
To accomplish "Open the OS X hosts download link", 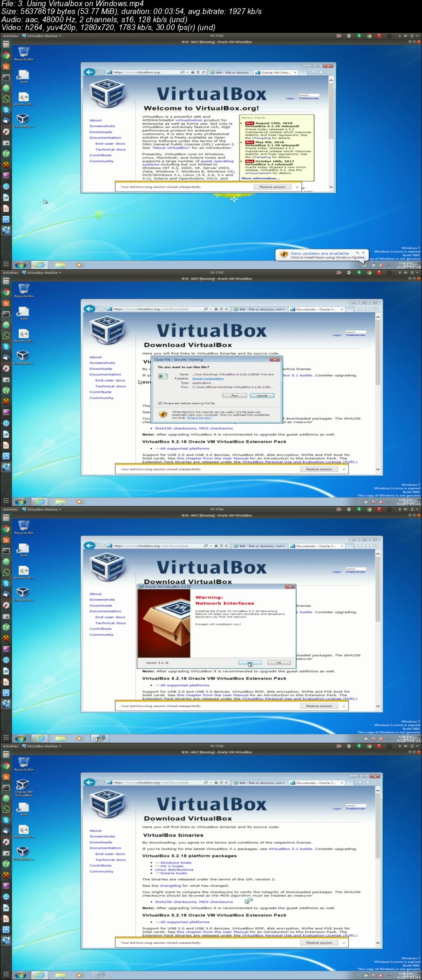I will point(172,866).
